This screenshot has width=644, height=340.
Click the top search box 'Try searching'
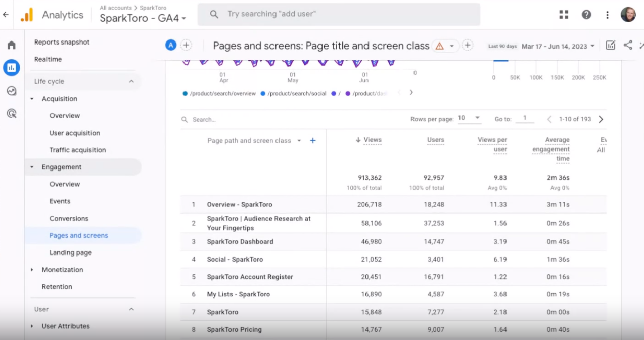(339, 14)
